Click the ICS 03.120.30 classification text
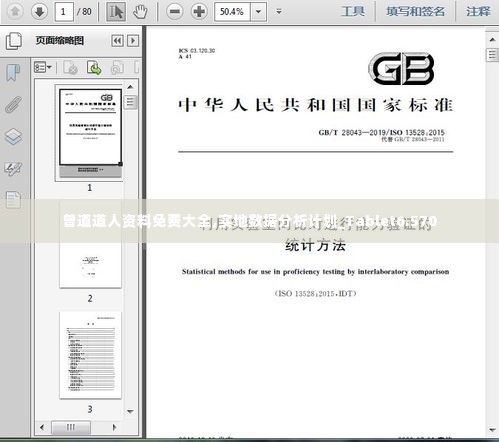The height and width of the screenshot is (442, 499). (197, 51)
